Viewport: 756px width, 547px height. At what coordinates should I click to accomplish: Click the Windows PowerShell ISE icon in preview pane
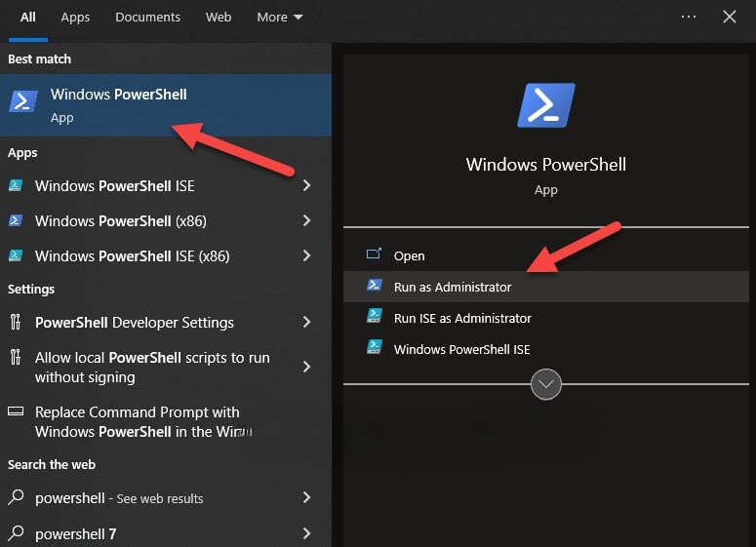(375, 347)
